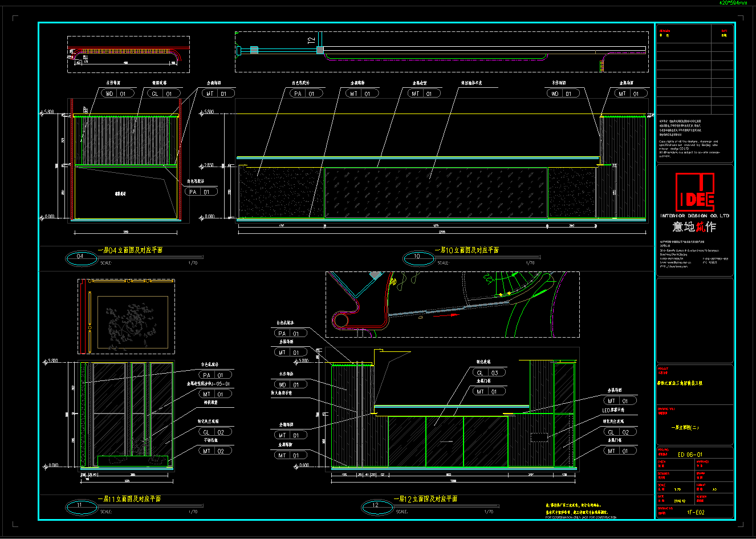Click the drawing number "ED 06-01"

690,455
